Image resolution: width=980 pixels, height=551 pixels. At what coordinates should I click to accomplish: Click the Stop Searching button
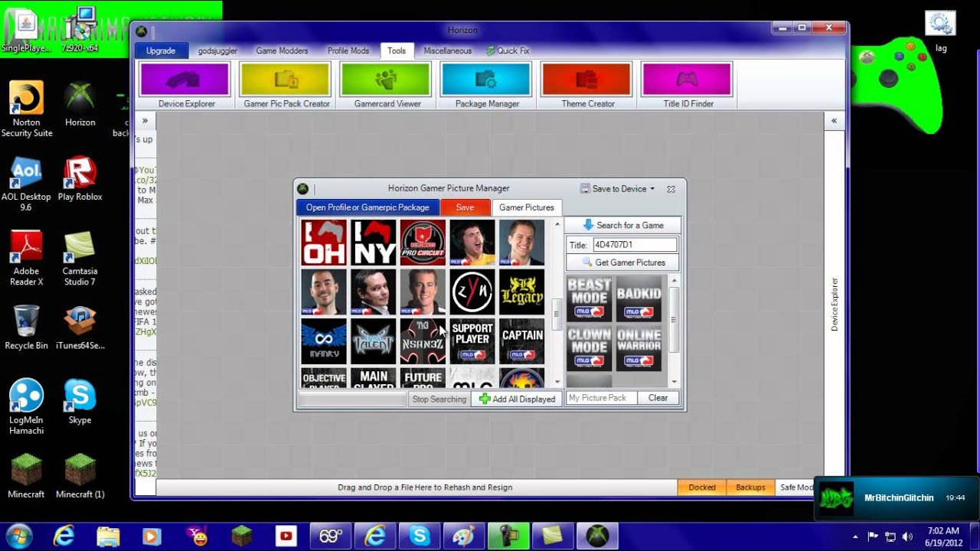click(439, 399)
